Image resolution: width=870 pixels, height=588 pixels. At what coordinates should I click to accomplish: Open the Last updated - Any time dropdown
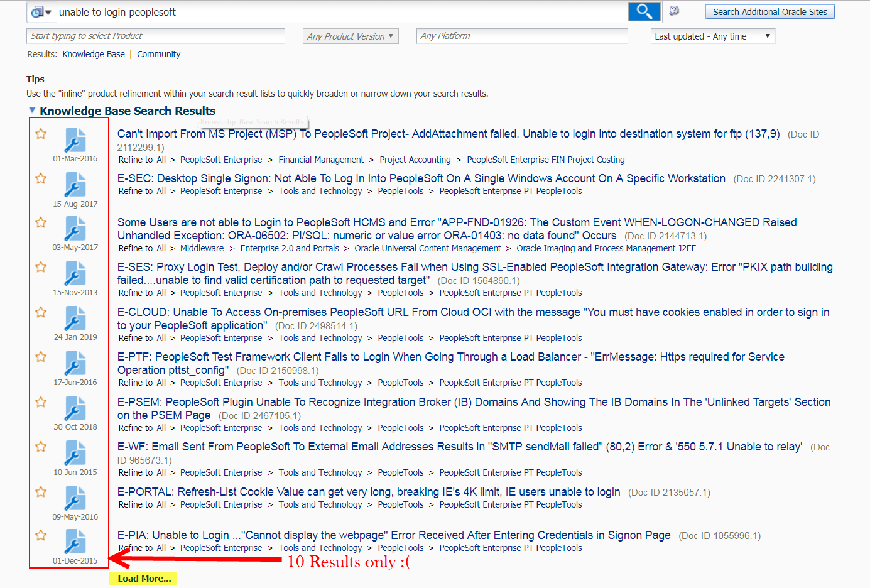713,36
